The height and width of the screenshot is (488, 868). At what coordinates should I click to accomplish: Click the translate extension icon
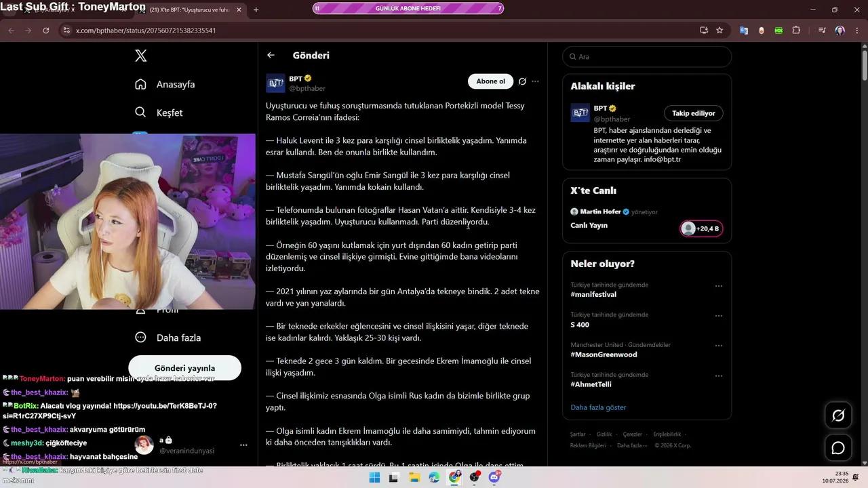click(x=744, y=30)
